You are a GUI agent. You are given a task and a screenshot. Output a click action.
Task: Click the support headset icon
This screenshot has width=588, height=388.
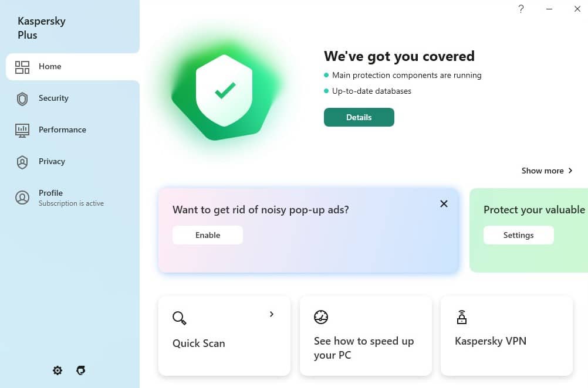tap(81, 370)
